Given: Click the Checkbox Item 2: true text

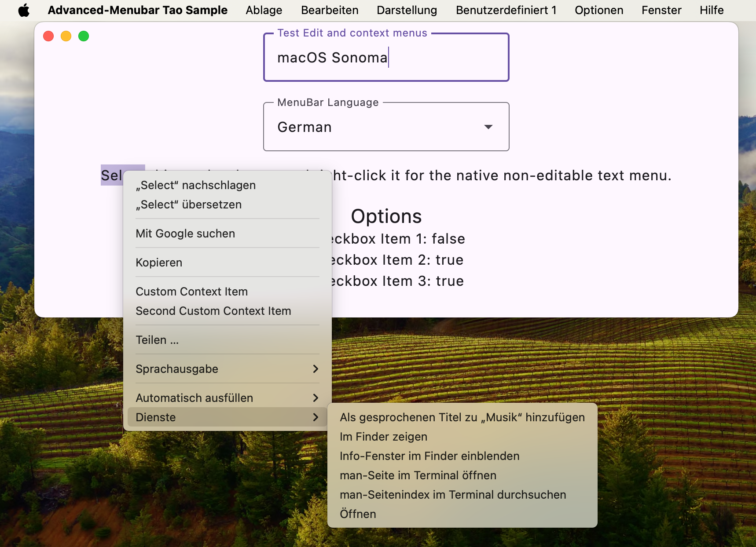Looking at the screenshot, I should [x=397, y=260].
